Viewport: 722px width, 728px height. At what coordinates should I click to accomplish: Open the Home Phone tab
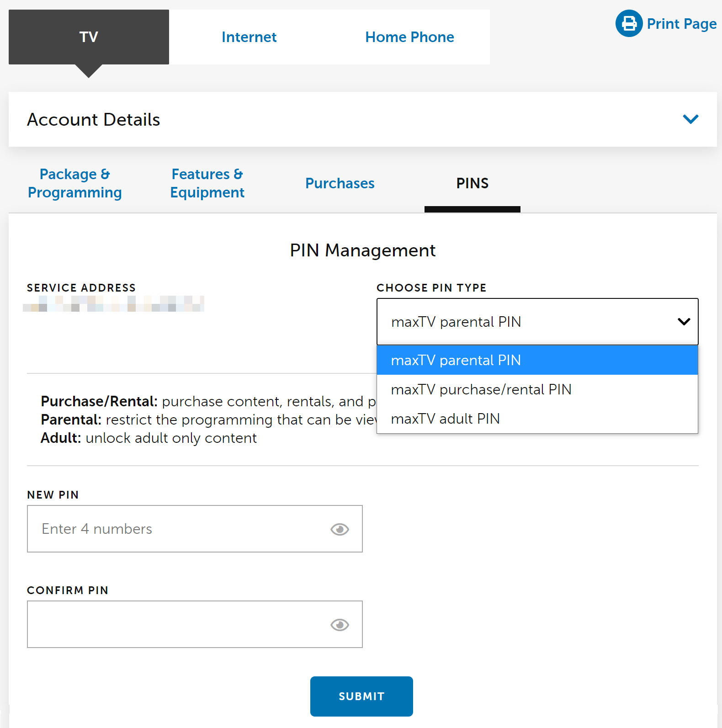tap(409, 37)
